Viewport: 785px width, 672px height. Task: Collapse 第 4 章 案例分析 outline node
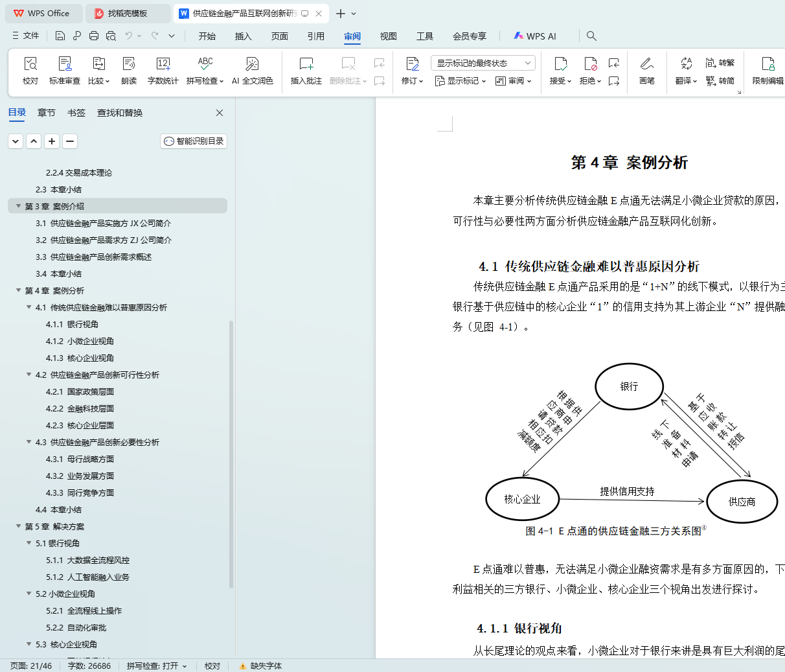point(18,290)
